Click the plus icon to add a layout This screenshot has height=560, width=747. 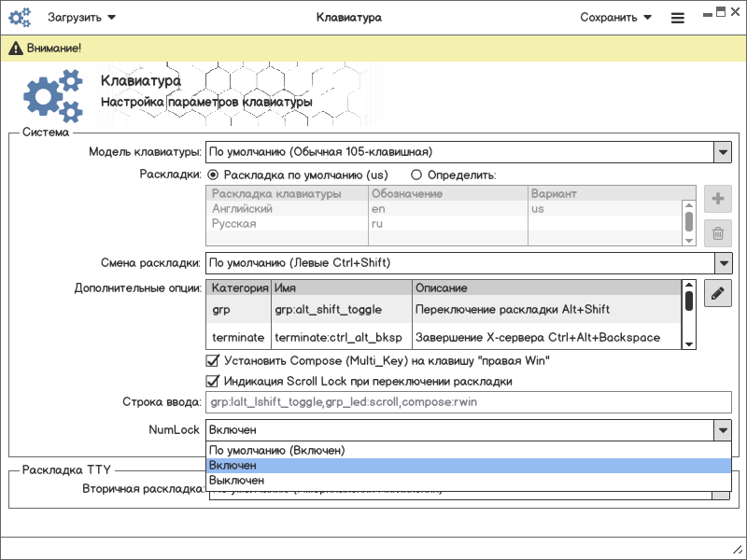tap(717, 199)
